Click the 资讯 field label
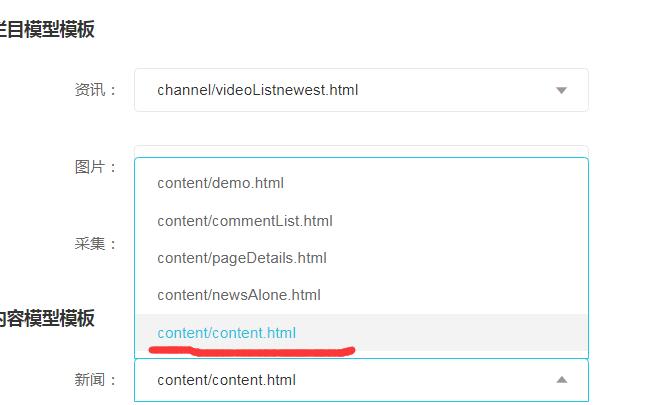Screen dimensions: 653x405 click(96, 90)
